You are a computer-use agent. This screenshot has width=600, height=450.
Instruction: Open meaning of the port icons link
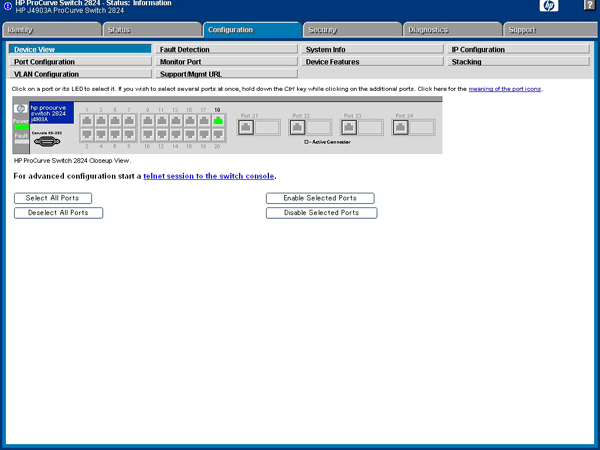point(505,89)
